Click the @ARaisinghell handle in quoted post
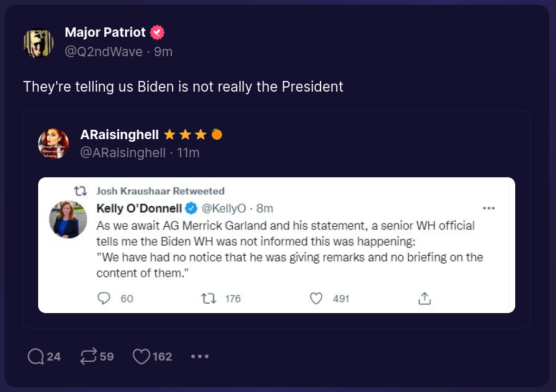556x392 pixels. (x=122, y=153)
